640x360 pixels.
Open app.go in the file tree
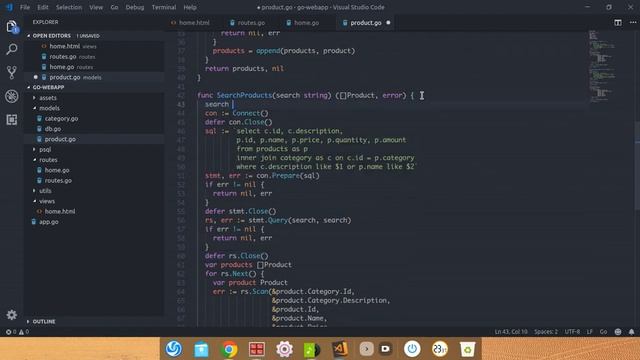[49, 222]
